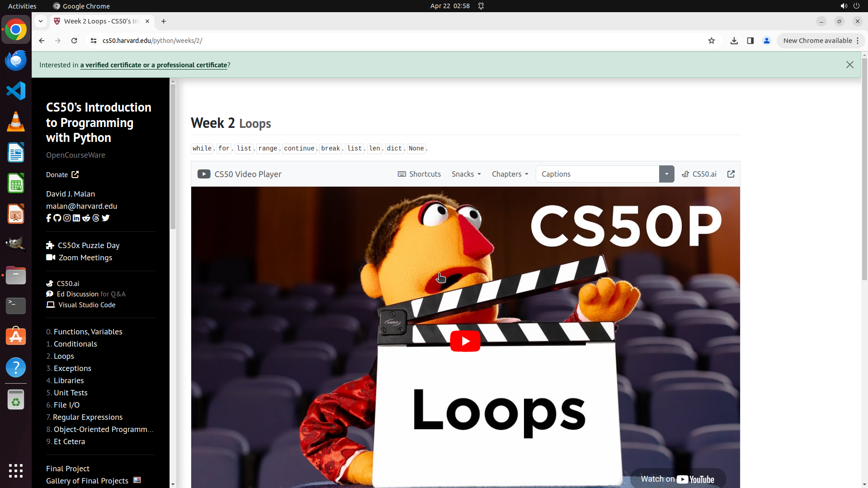The height and width of the screenshot is (488, 868).
Task: Open the LinkedIn social icon in the sidebar
Action: (x=76, y=218)
